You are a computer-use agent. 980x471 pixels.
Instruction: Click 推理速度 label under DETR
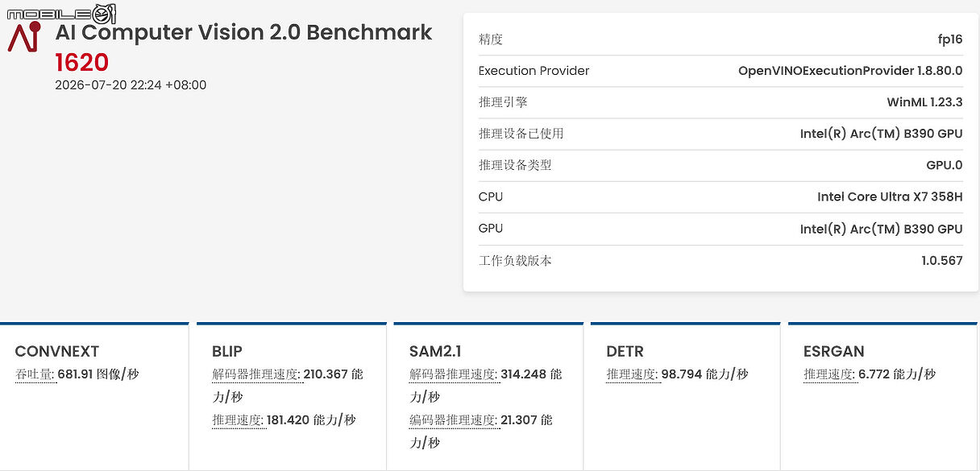[x=633, y=374]
